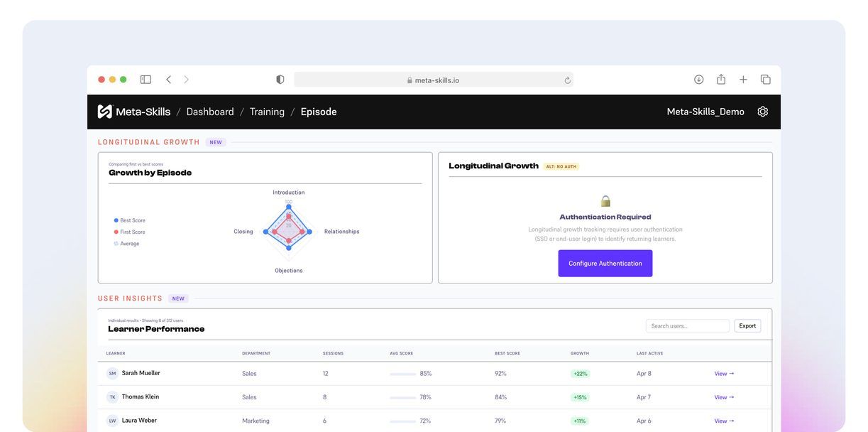Image resolution: width=868 pixels, height=432 pixels.
Task: Click the Apr 8 last active cell
Action: point(644,374)
